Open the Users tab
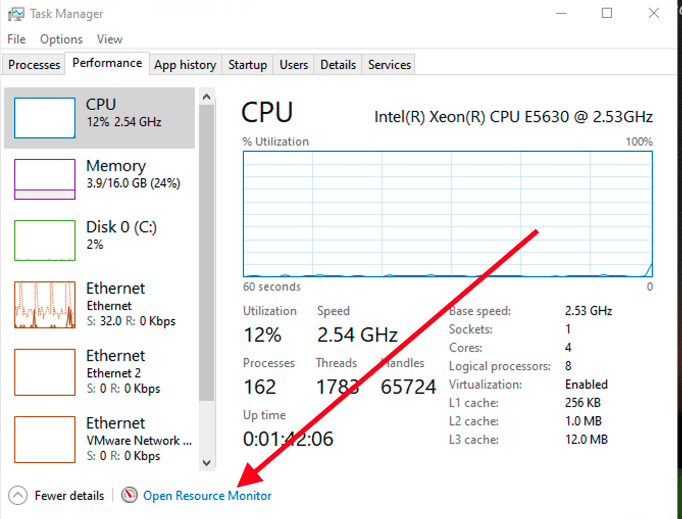Viewport: 682px width, 519px height. [x=293, y=65]
